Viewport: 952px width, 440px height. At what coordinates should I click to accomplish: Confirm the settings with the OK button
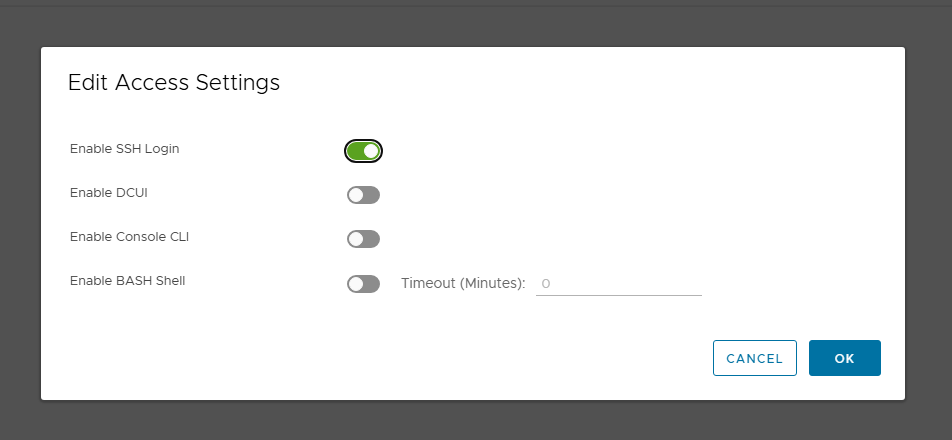[x=844, y=358]
